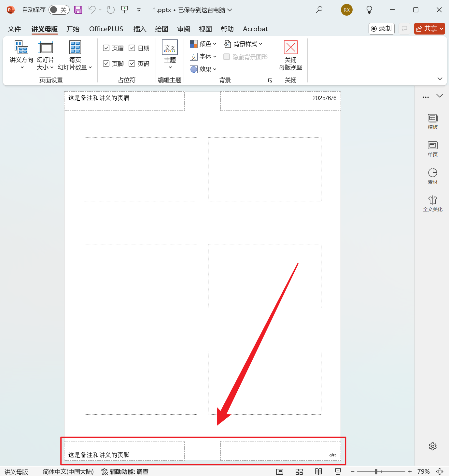Expand the 颜色 colors dropdown
The width and height of the screenshot is (449, 476).
pos(203,44)
